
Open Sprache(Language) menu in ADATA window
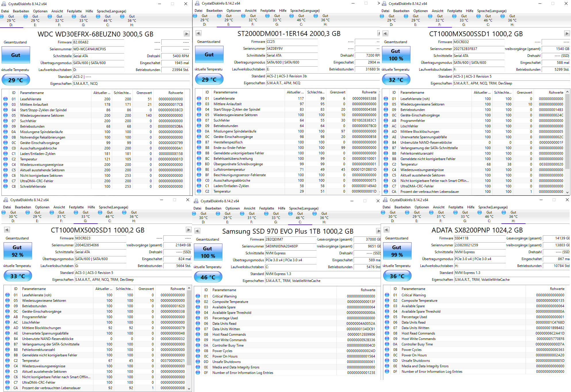coord(493,207)
